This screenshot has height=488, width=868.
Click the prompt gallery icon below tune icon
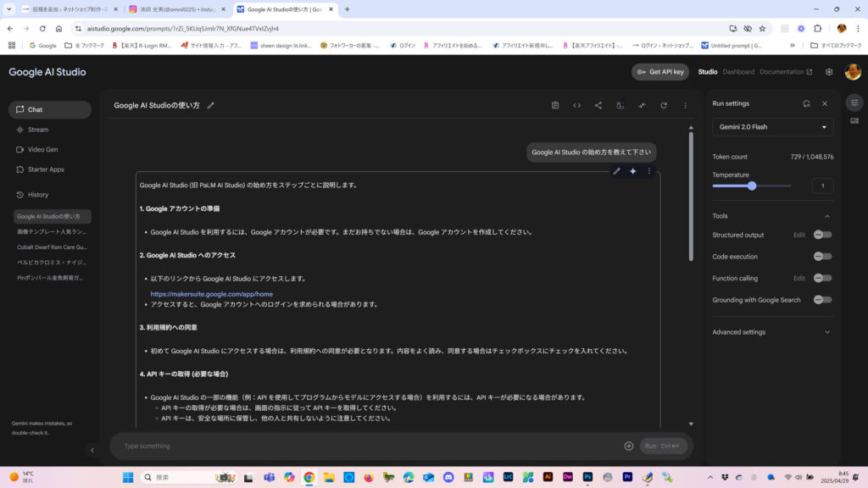[854, 120]
